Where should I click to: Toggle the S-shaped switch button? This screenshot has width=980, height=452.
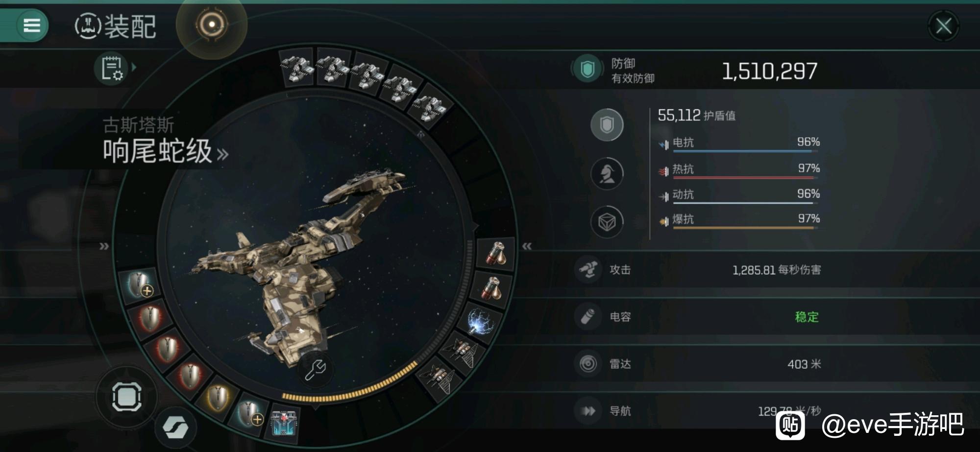176,428
